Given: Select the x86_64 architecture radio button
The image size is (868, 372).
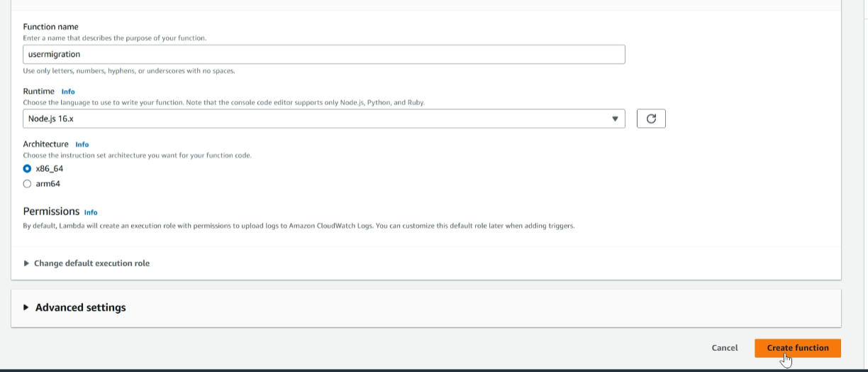Looking at the screenshot, I should point(27,169).
